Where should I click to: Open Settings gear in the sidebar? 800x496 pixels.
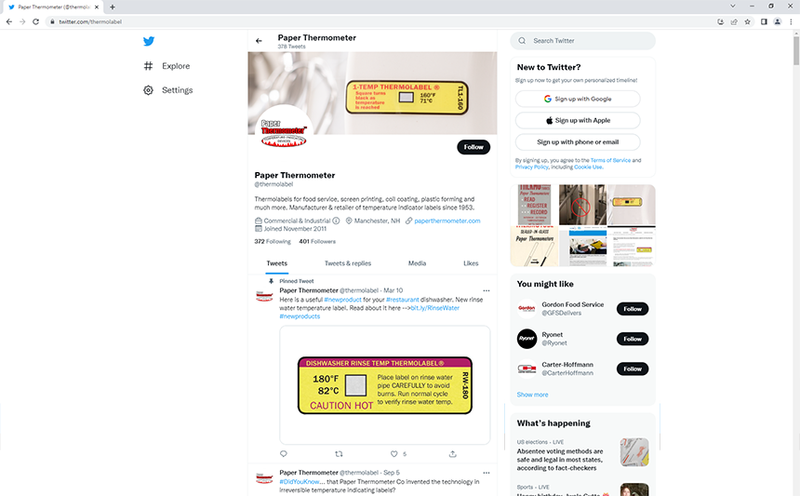pos(168,90)
